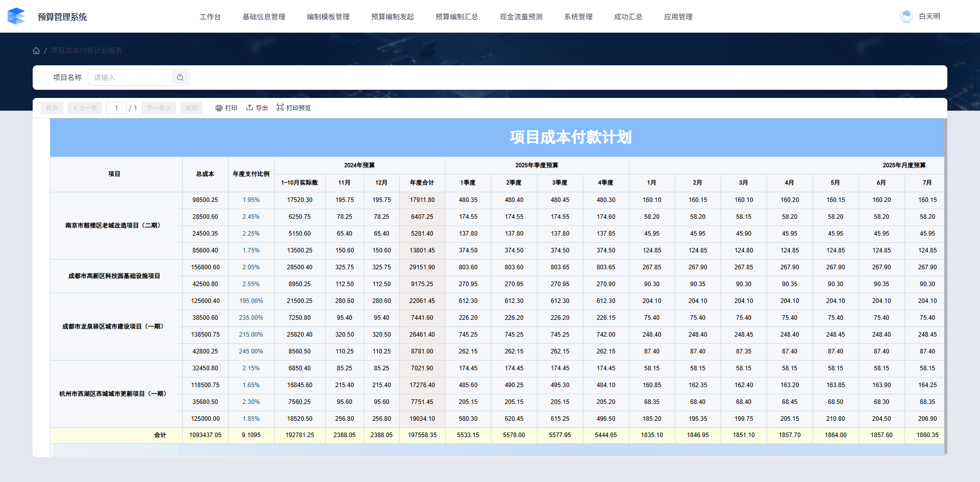Open the 现金流量预测 menu
Viewport: 980px width, 482px height.
tap(521, 17)
